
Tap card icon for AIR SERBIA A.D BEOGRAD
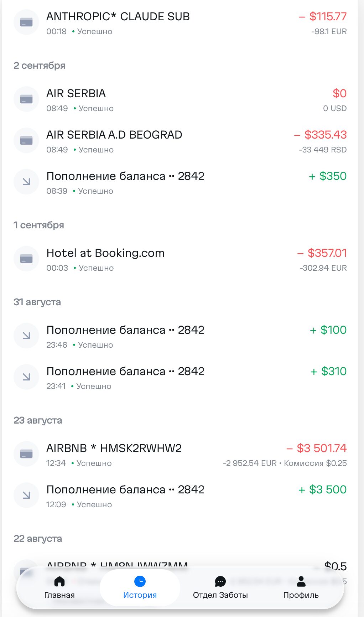tap(26, 140)
